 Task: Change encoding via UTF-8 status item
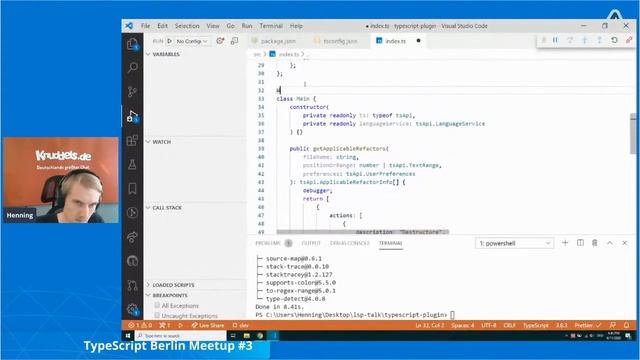[x=489, y=325]
